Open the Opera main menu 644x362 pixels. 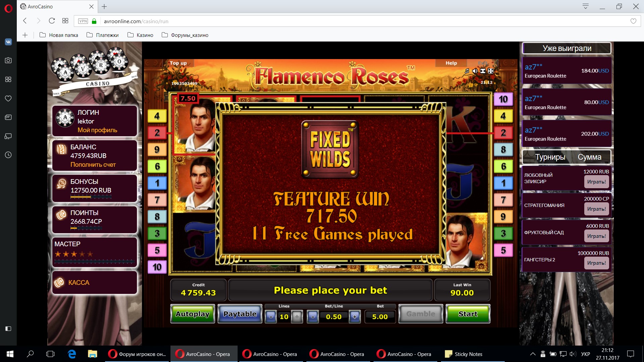pos(8,8)
